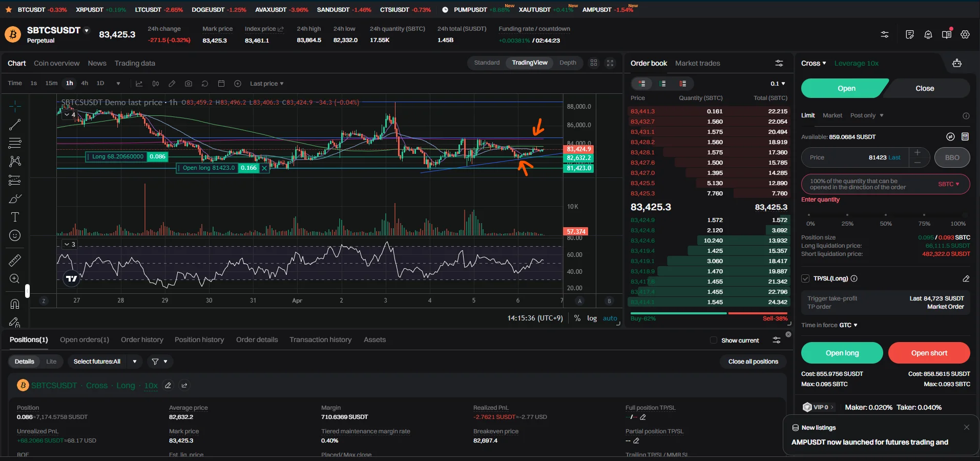This screenshot has height=461, width=980.
Task: Open the calculator icon beside available balance
Action: pyautogui.click(x=965, y=137)
